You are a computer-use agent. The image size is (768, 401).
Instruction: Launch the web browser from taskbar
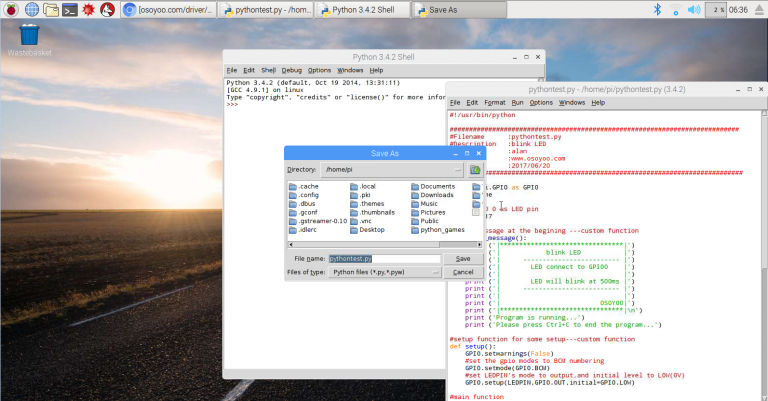(33, 9)
